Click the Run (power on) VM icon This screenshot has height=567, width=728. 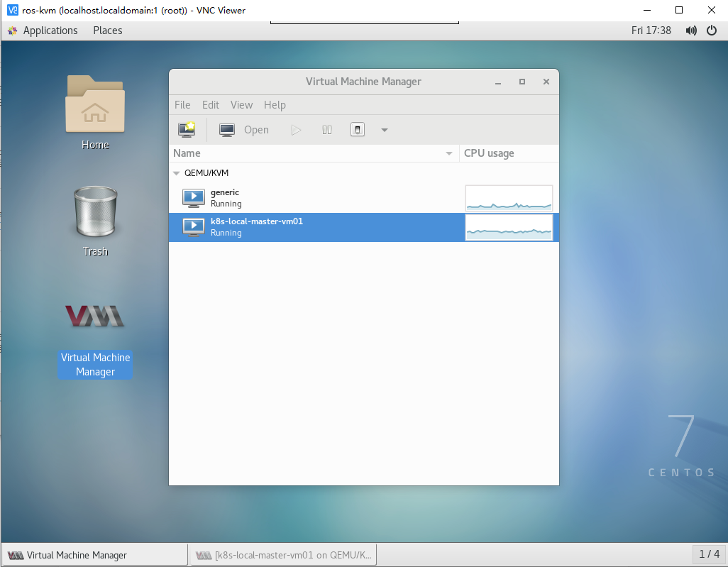tap(296, 130)
